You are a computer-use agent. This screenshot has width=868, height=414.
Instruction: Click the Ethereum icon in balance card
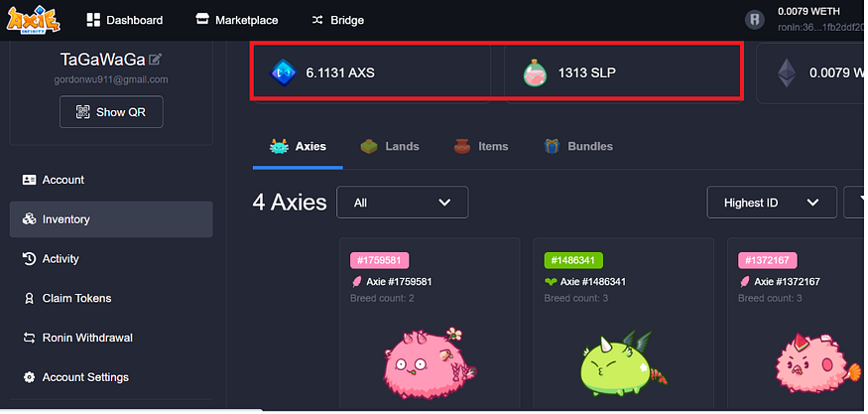coord(788,72)
